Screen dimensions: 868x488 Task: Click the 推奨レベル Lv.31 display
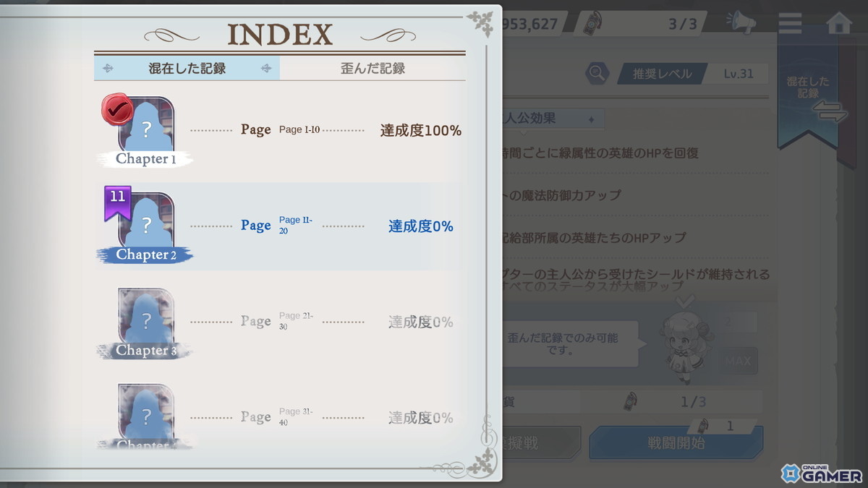(x=693, y=72)
